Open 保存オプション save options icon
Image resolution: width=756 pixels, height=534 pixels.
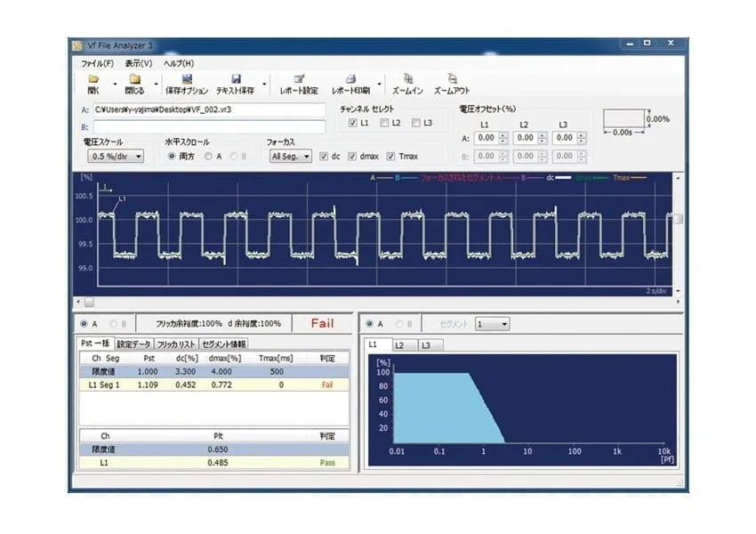coord(187,79)
